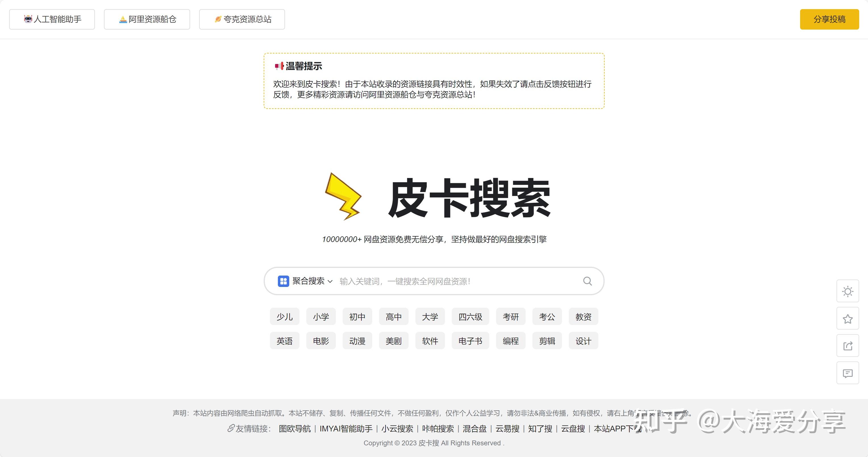The image size is (868, 457).
Task: Open the 图欧导航 friendly link
Action: (295, 429)
